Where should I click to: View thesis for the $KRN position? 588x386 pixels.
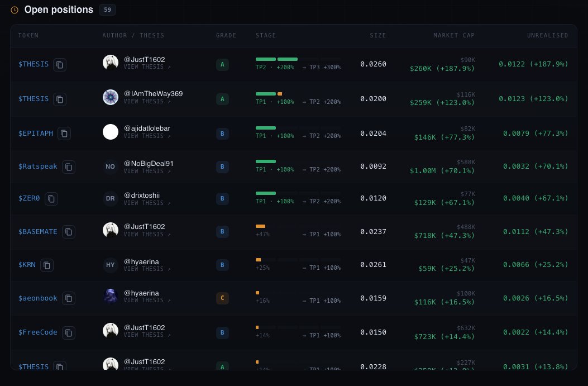(x=147, y=269)
